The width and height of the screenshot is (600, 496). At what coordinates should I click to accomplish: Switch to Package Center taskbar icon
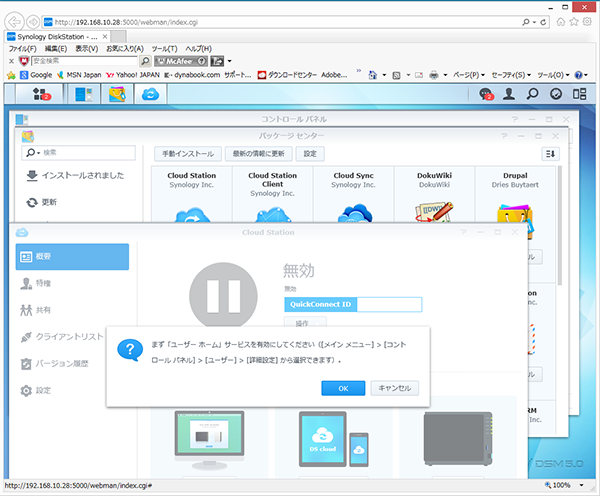click(x=117, y=94)
